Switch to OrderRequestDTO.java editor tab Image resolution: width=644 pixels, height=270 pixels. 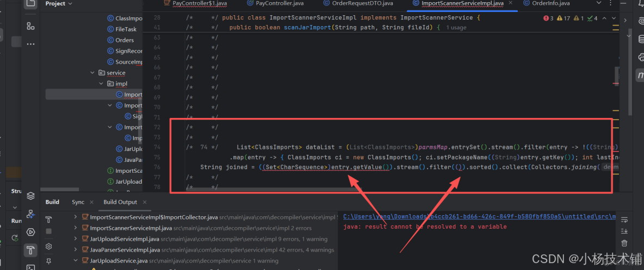(358, 3)
